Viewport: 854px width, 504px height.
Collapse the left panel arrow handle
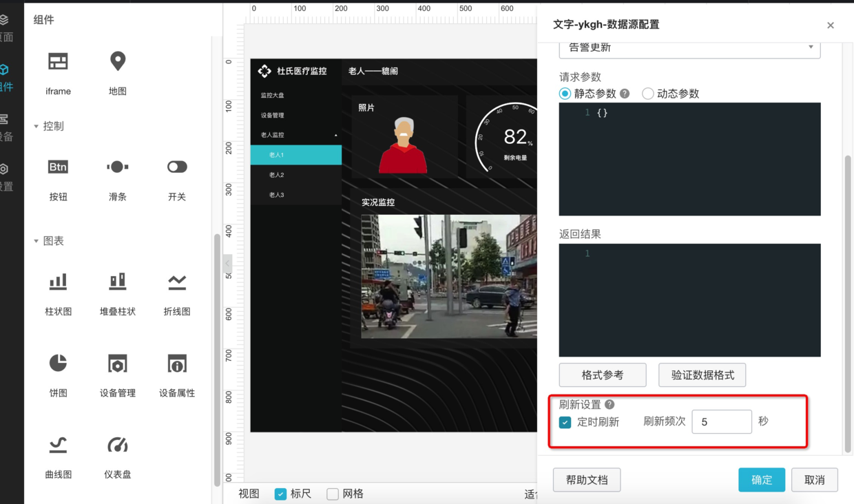click(x=227, y=263)
